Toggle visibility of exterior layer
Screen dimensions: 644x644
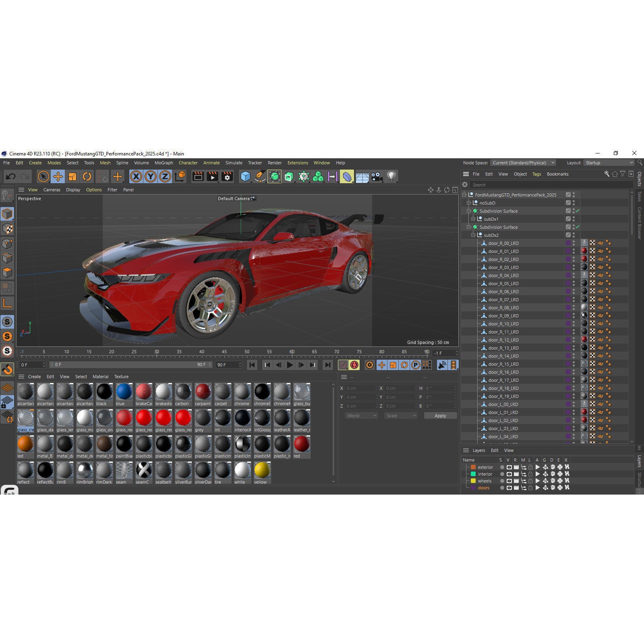coord(509,467)
